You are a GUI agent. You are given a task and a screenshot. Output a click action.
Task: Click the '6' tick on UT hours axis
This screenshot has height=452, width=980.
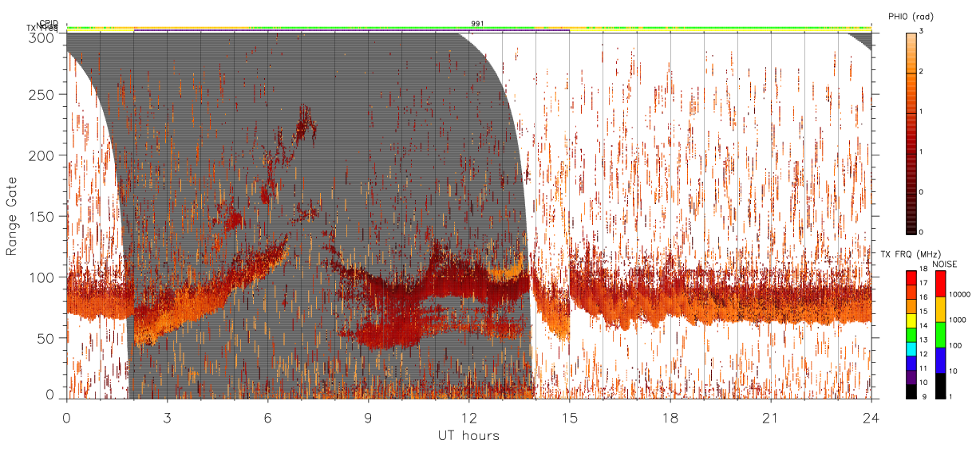268,418
